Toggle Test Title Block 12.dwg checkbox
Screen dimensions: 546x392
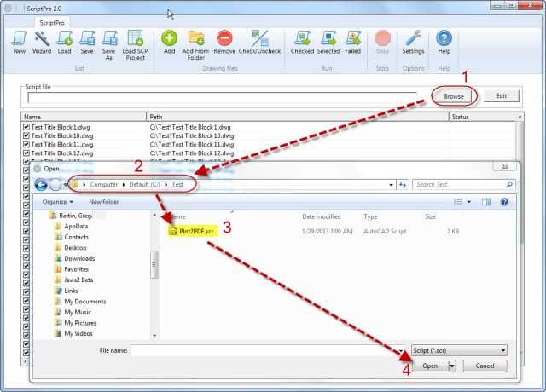pyautogui.click(x=26, y=153)
